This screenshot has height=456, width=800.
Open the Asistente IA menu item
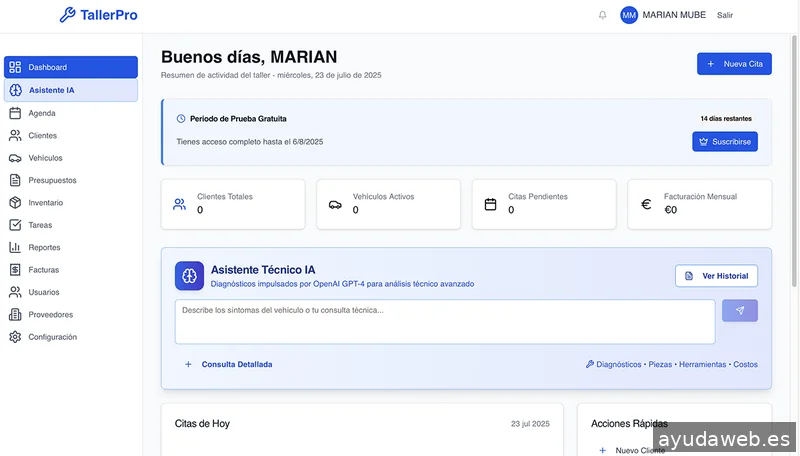[71, 90]
